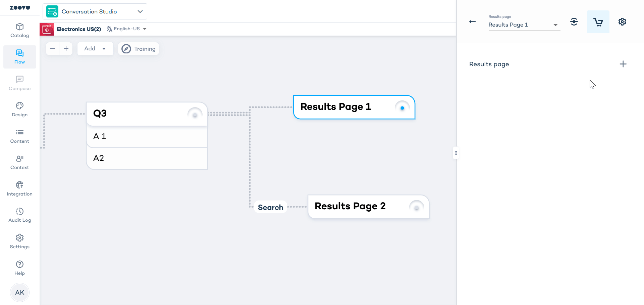Open the Compose section in sidebar

tap(19, 83)
